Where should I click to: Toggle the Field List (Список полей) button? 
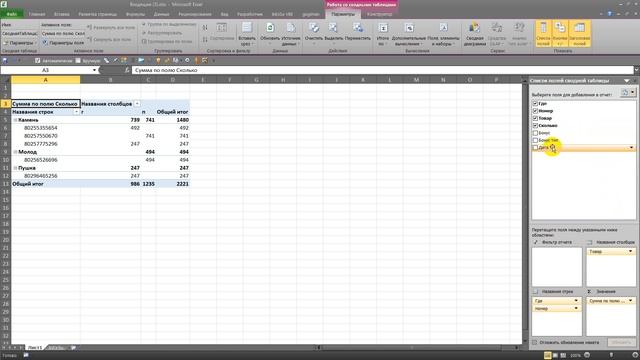click(x=543, y=33)
